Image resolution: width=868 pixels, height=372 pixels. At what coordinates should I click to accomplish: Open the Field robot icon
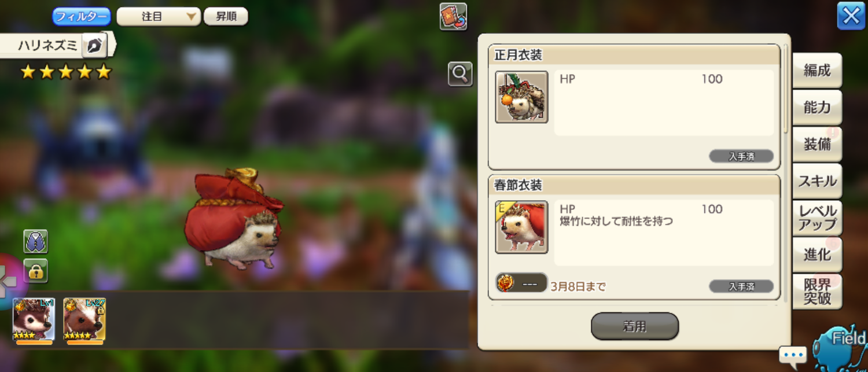(841, 347)
